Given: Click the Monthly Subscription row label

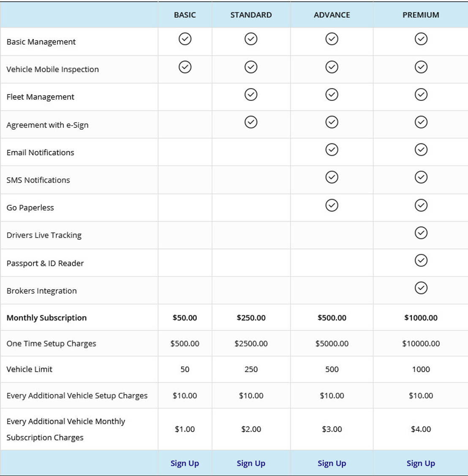Looking at the screenshot, I should (x=46, y=318).
